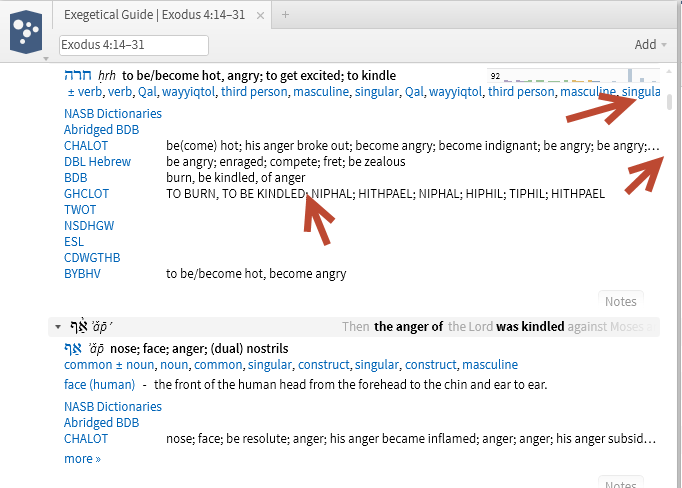682x488 pixels.
Task: Click the Notes button under חרה entry
Action: tap(621, 301)
